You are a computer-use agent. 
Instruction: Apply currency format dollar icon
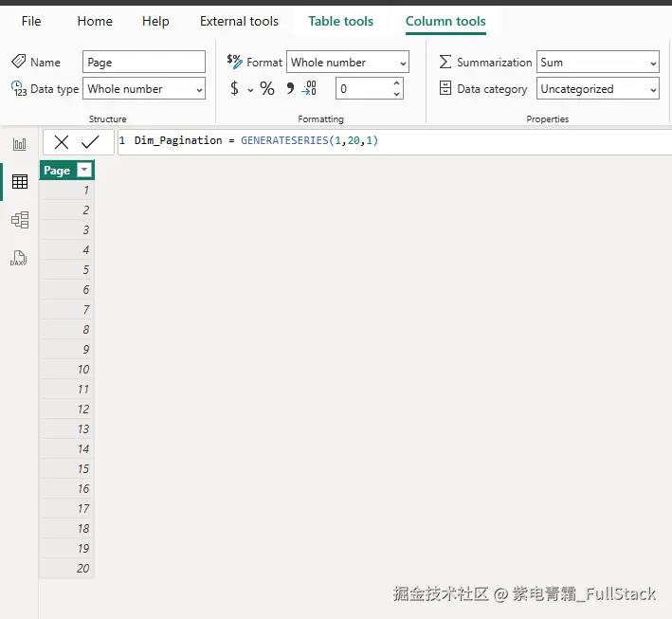pos(234,88)
